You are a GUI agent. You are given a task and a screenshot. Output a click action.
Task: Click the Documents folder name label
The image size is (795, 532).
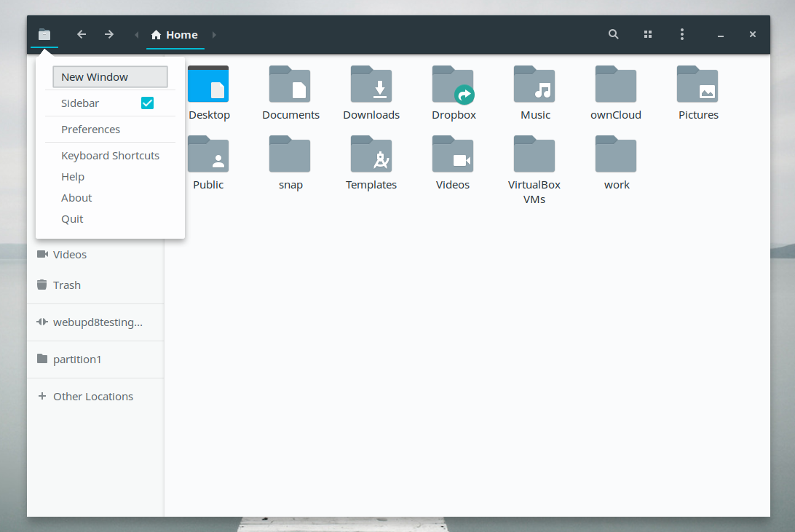pyautogui.click(x=290, y=115)
